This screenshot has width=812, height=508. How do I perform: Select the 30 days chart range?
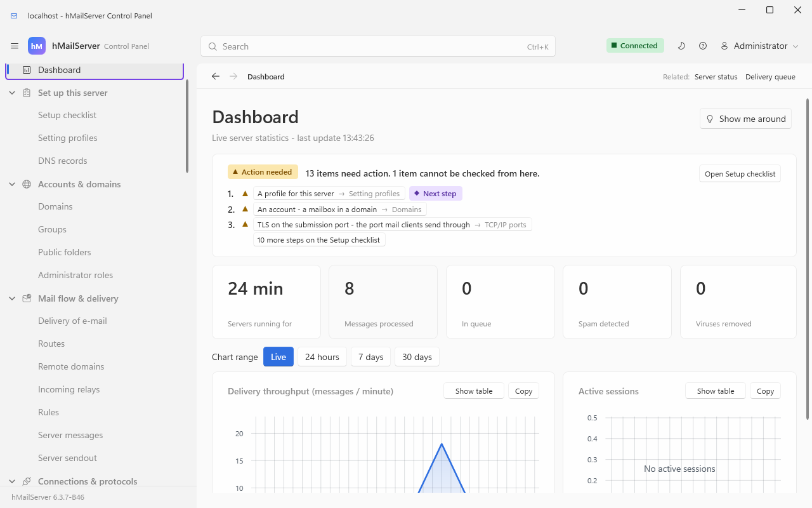(417, 357)
